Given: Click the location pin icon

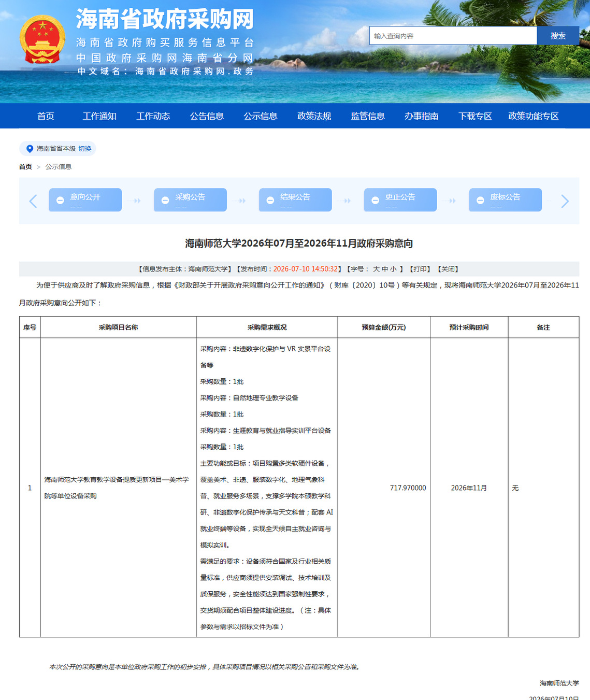Looking at the screenshot, I should [30, 149].
